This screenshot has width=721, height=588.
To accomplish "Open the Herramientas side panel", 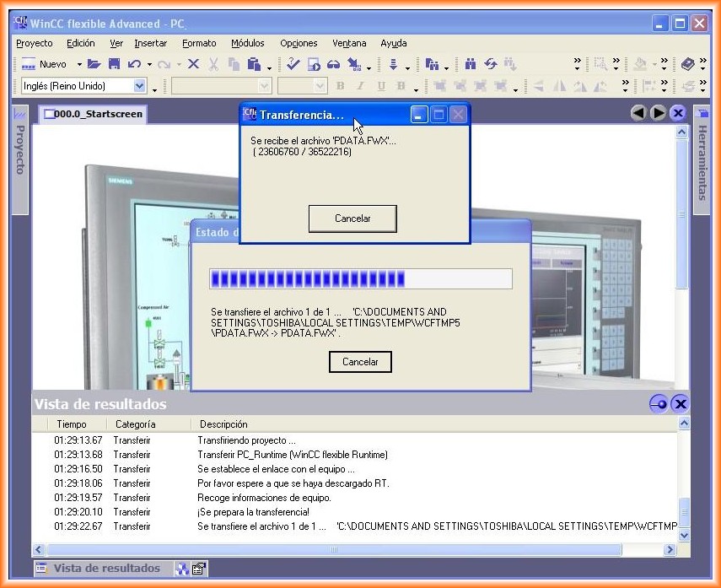I will 701,162.
